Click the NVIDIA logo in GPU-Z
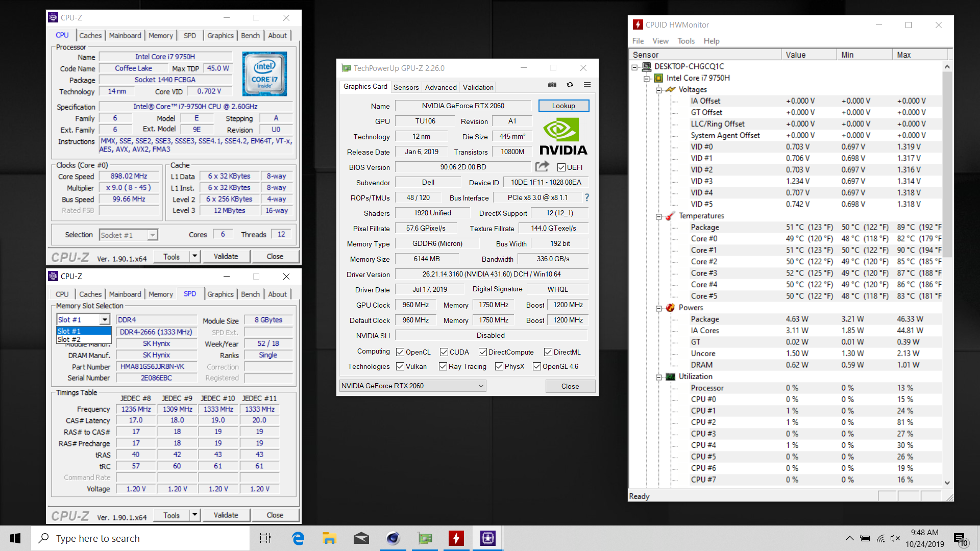Viewport: 980px width, 551px height. pos(563,136)
